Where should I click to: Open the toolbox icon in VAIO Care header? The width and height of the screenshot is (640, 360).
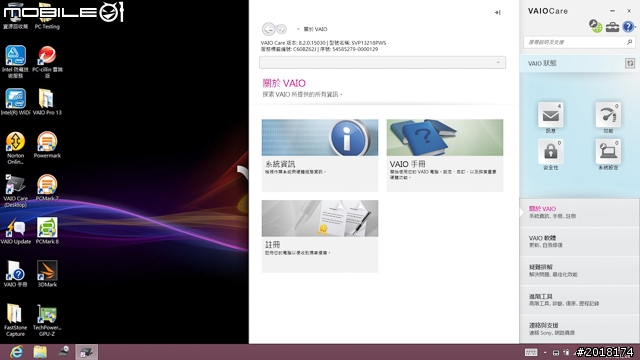point(612,27)
